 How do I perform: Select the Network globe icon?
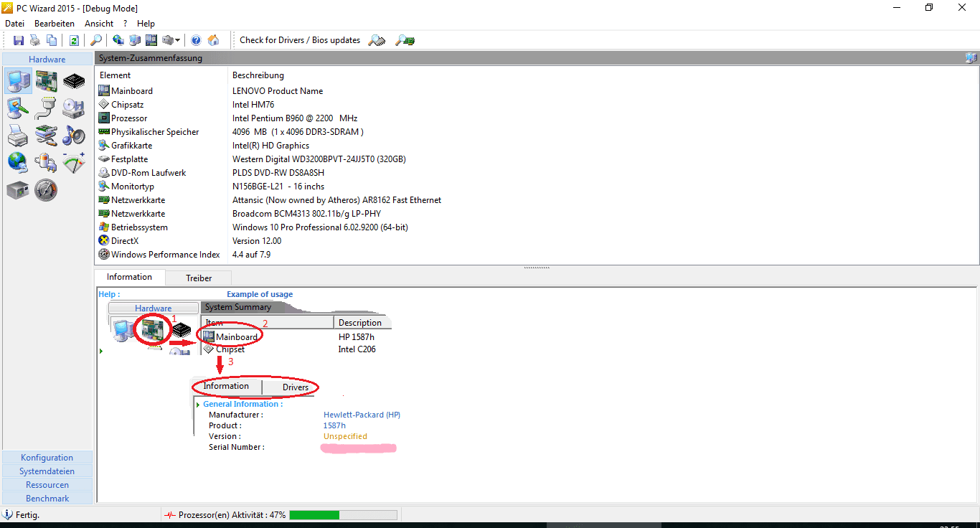(18, 163)
